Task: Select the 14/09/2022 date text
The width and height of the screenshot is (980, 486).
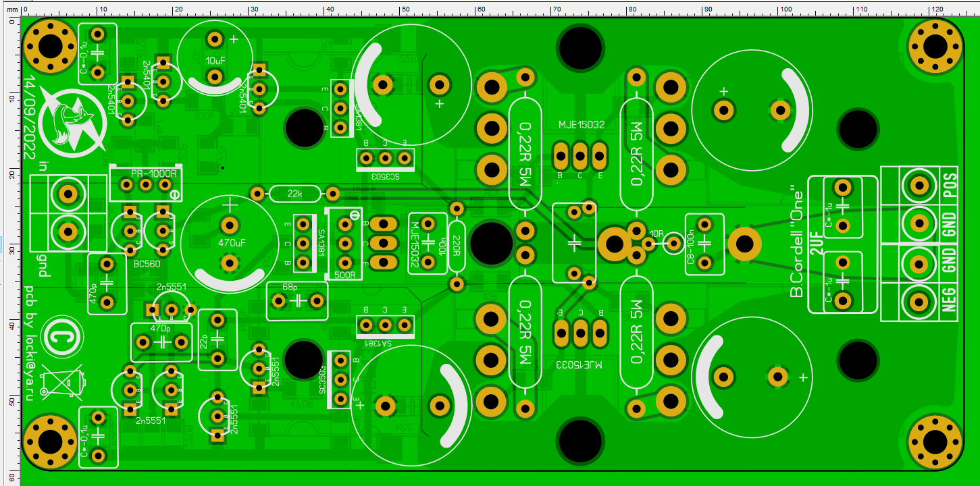Action: (30, 118)
